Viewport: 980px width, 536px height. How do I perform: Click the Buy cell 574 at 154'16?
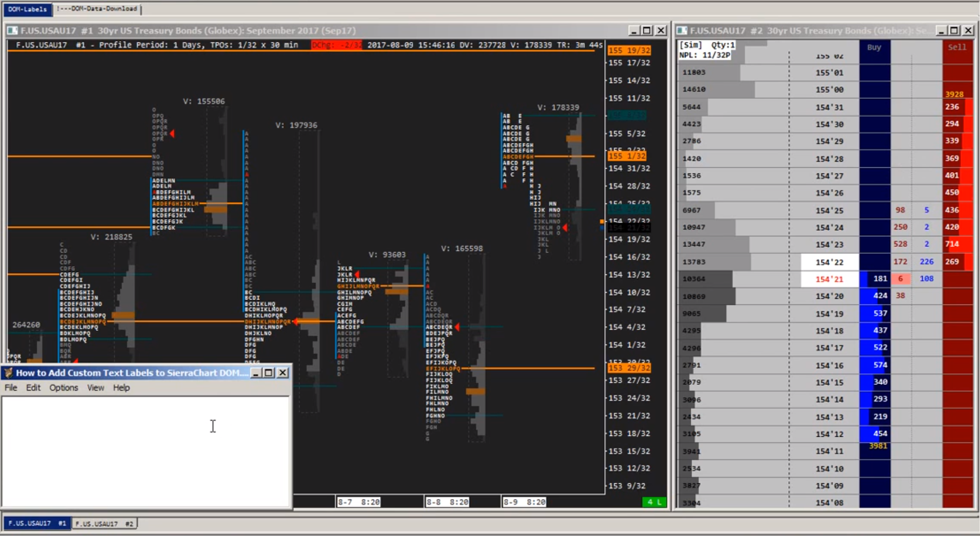(875, 365)
